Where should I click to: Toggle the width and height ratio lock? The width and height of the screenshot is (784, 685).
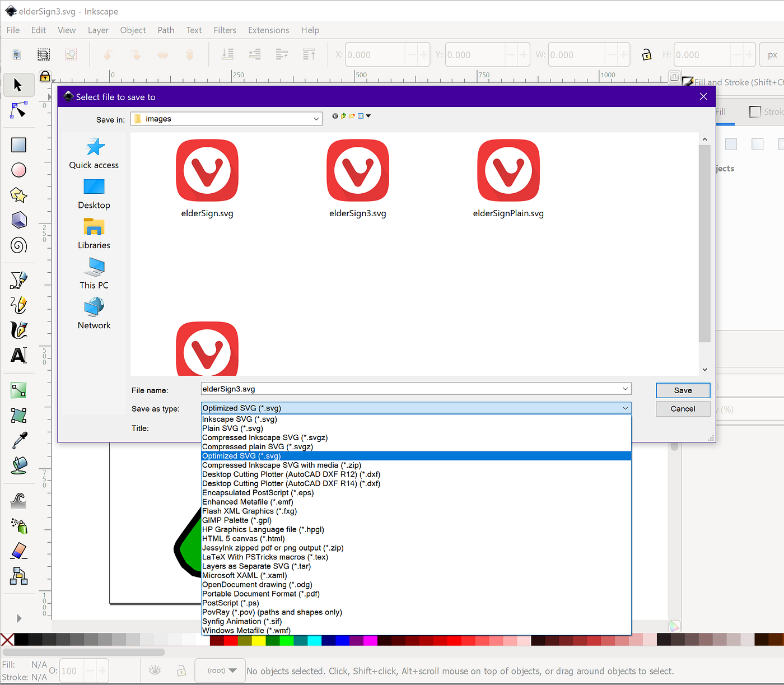(647, 54)
